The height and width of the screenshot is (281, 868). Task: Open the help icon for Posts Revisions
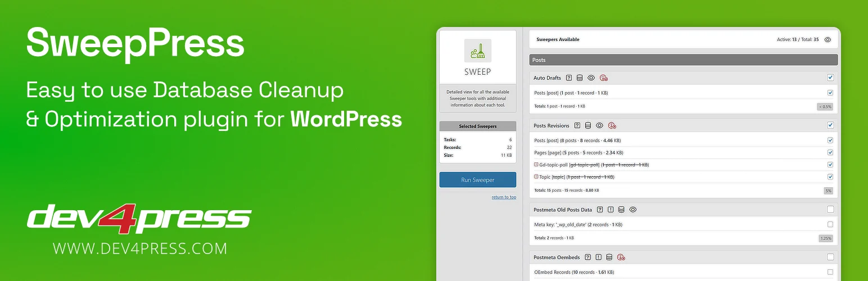pyautogui.click(x=577, y=125)
